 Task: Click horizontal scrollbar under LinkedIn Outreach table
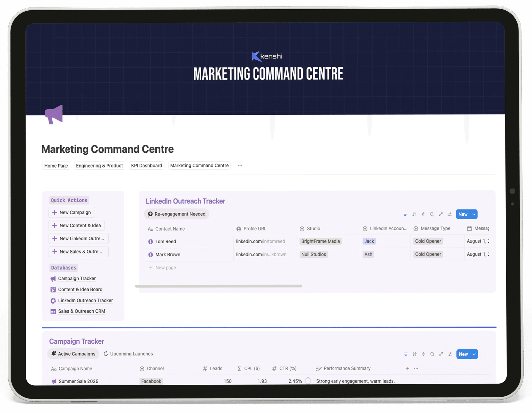pos(218,286)
